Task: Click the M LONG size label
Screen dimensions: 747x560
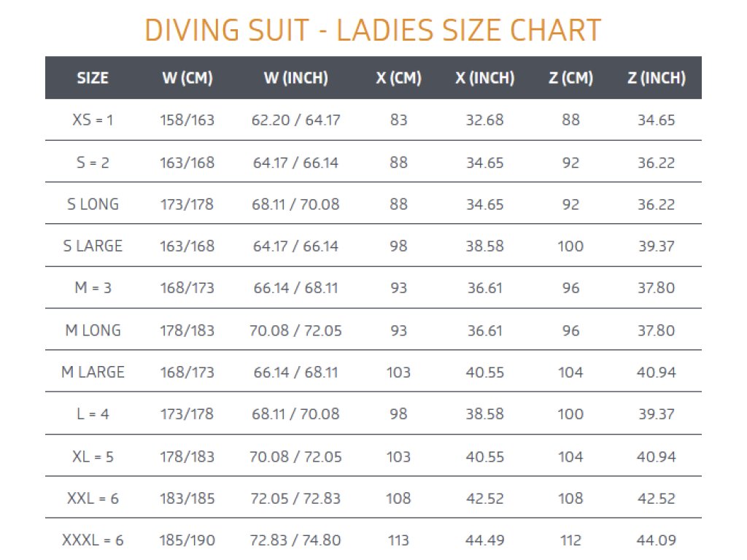Action: [x=93, y=330]
